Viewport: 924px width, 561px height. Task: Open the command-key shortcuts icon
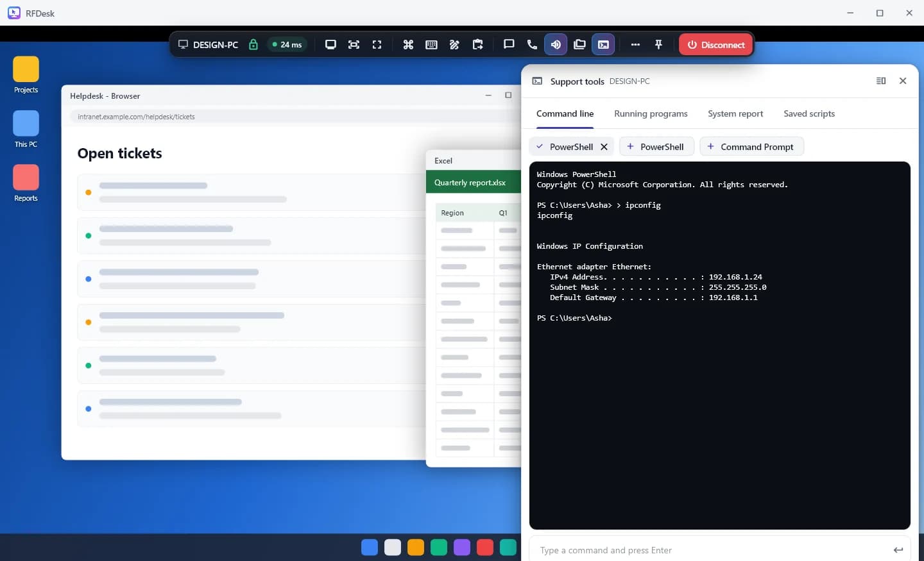408,44
